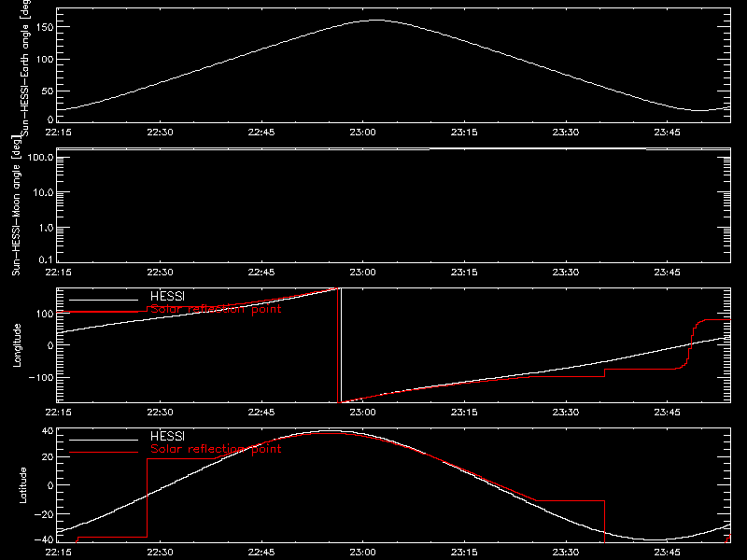
Task: Click the 50 tick on Earth angle axis
Action: 48,91
